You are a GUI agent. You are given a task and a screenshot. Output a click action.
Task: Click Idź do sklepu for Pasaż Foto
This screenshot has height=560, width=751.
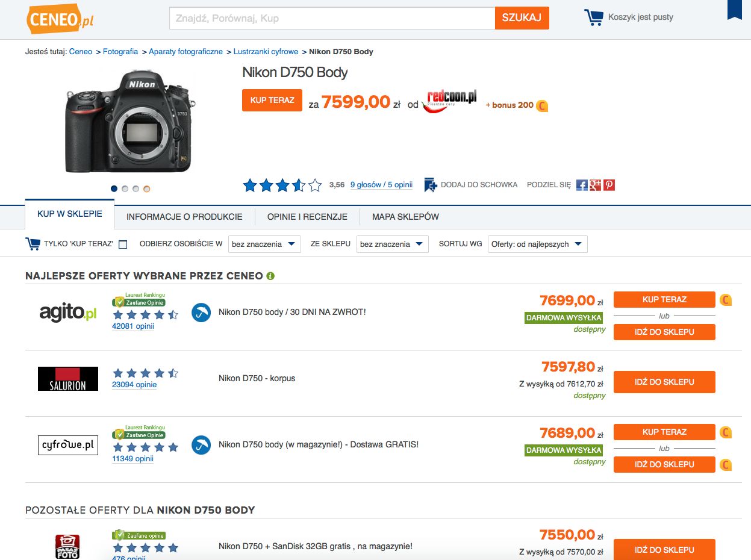[x=664, y=550]
